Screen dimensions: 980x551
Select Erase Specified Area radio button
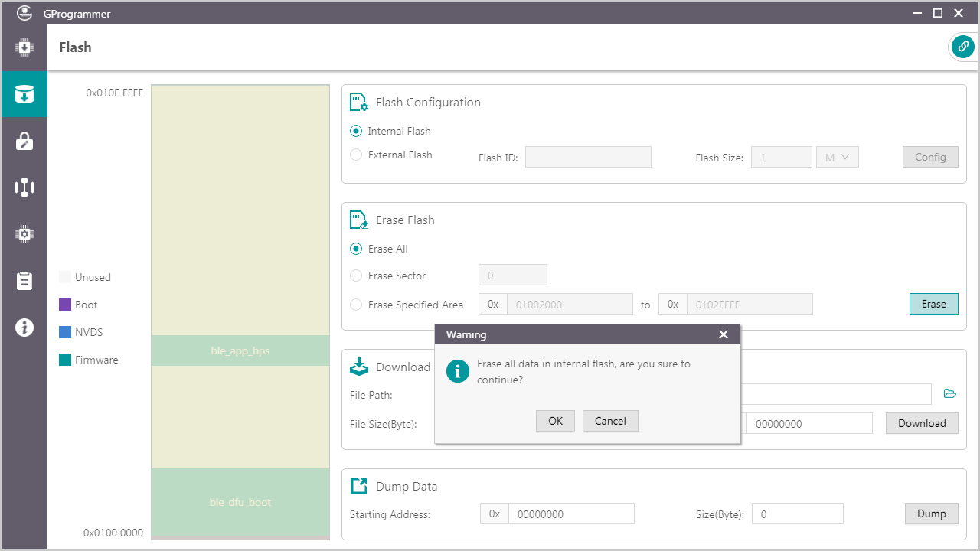[356, 305]
